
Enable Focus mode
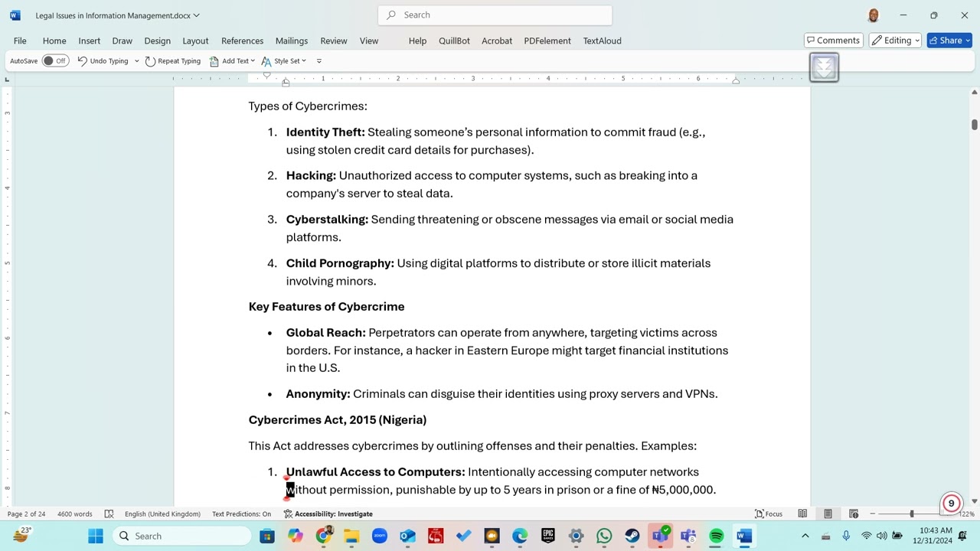(x=768, y=514)
